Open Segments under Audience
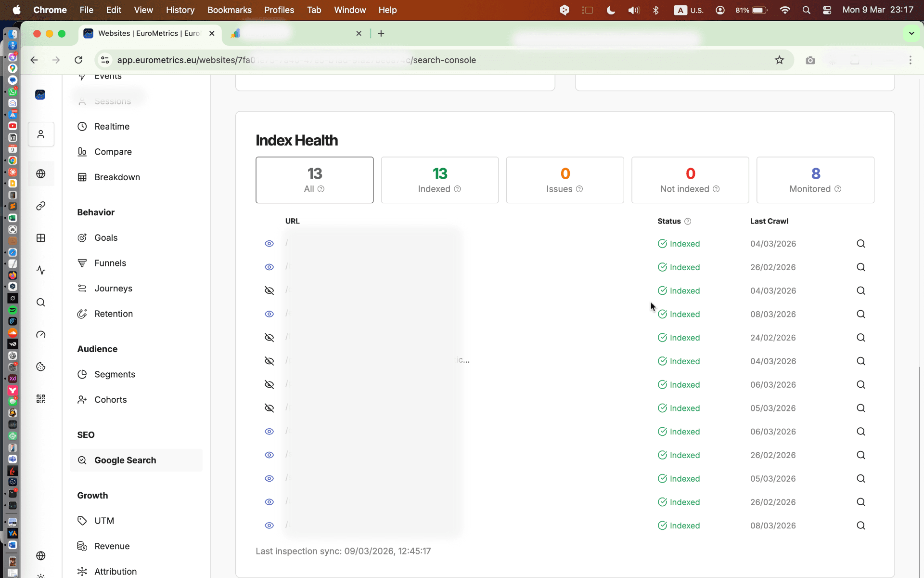 (x=136, y=374)
